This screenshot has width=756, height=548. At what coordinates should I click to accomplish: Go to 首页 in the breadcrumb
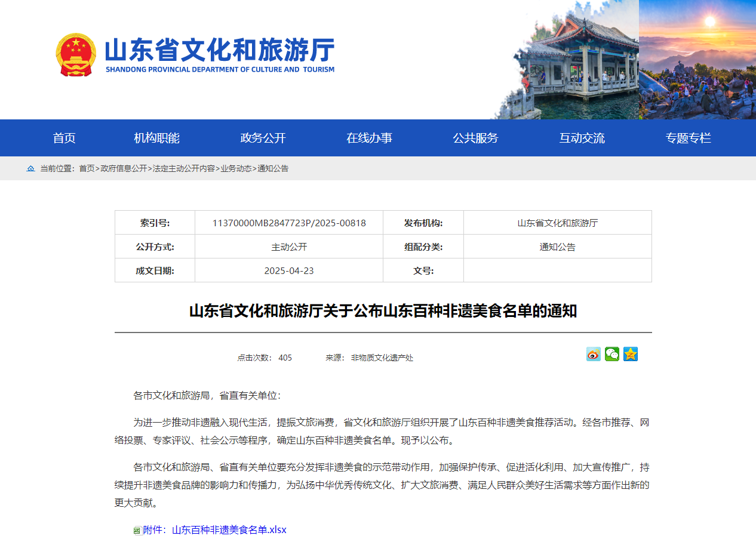coord(87,169)
